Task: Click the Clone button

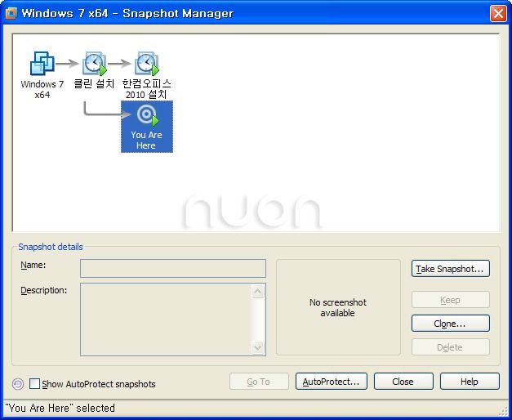Action: 450,324
